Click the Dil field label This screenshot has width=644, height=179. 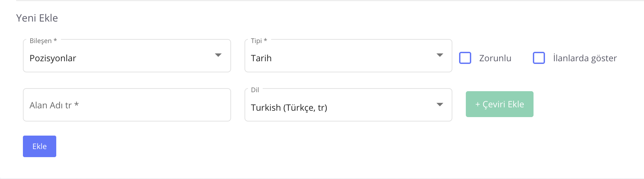point(255,90)
